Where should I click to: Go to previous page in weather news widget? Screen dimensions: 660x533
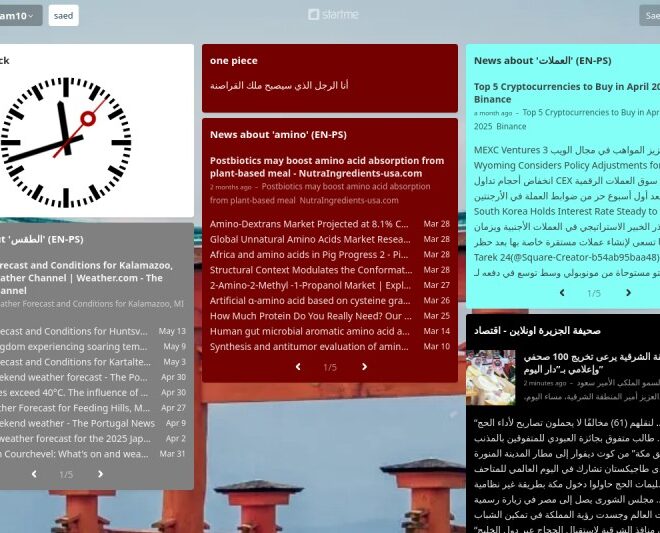point(34,474)
